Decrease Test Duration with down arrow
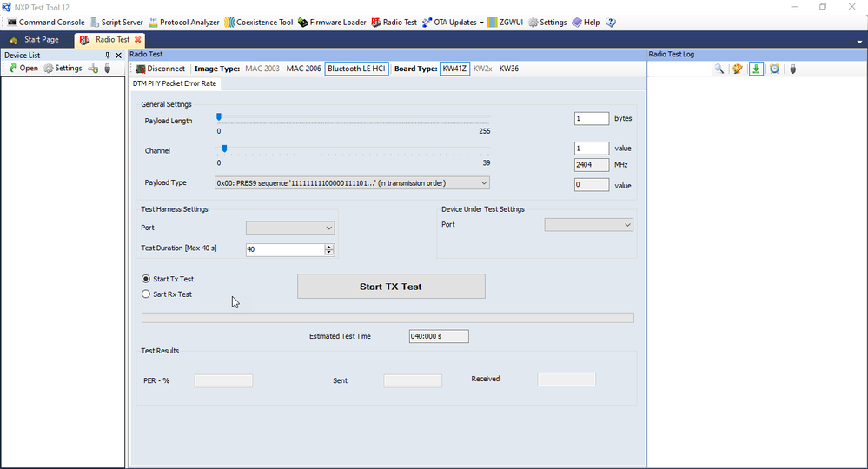Screen dimensions: 868x469 pyautogui.click(x=328, y=252)
